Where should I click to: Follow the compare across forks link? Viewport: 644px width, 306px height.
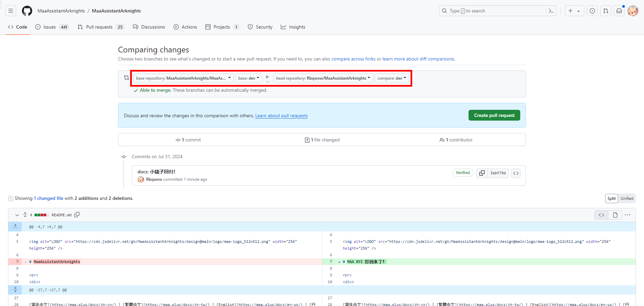pyautogui.click(x=354, y=59)
